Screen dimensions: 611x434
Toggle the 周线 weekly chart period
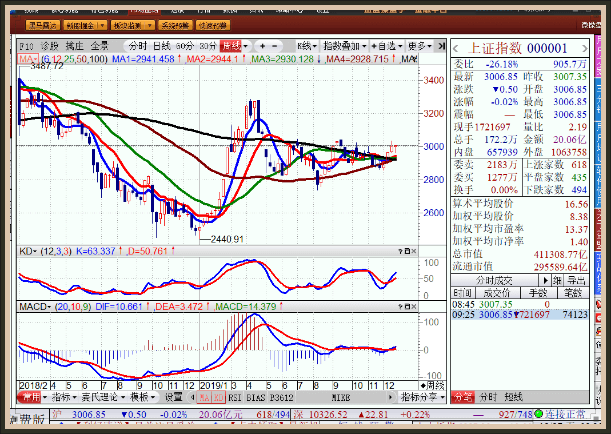(x=231, y=46)
